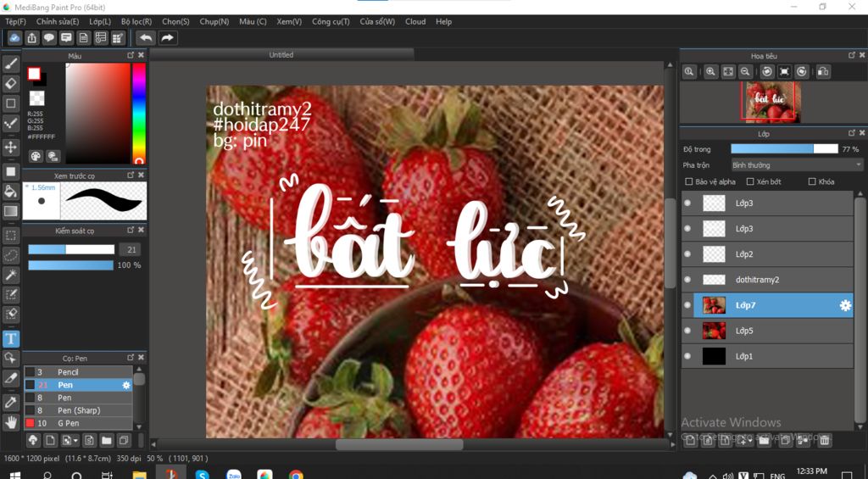Hide the dothitramy2 layer
This screenshot has height=479, width=868.
(x=687, y=280)
